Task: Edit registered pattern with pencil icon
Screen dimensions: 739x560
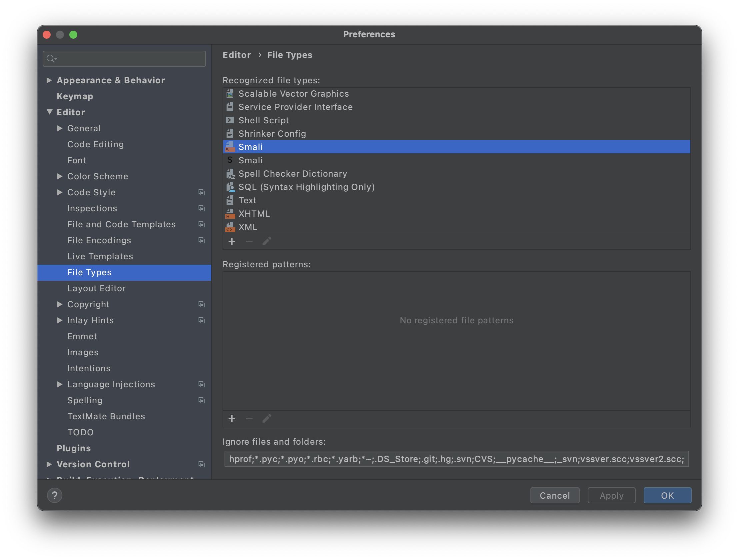Action: click(x=267, y=419)
